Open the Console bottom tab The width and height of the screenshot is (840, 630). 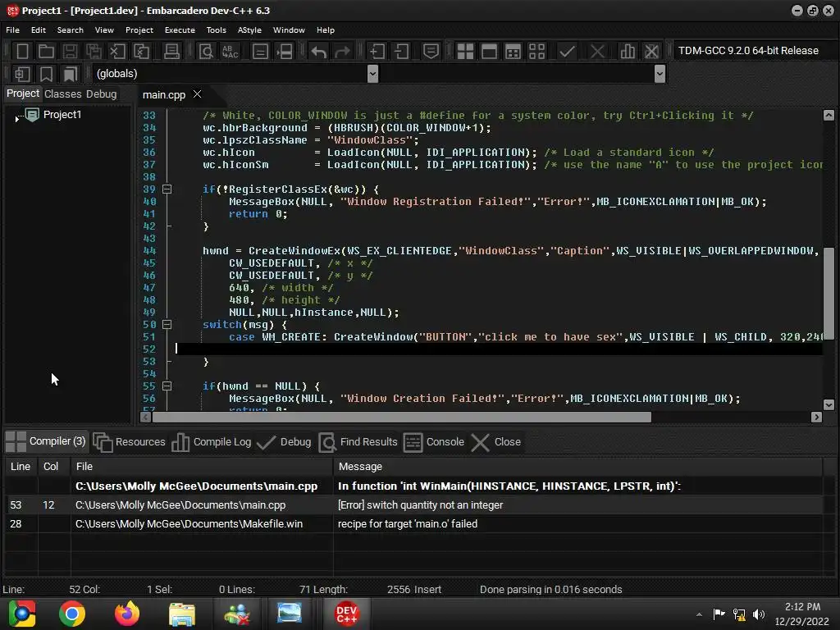click(x=433, y=442)
